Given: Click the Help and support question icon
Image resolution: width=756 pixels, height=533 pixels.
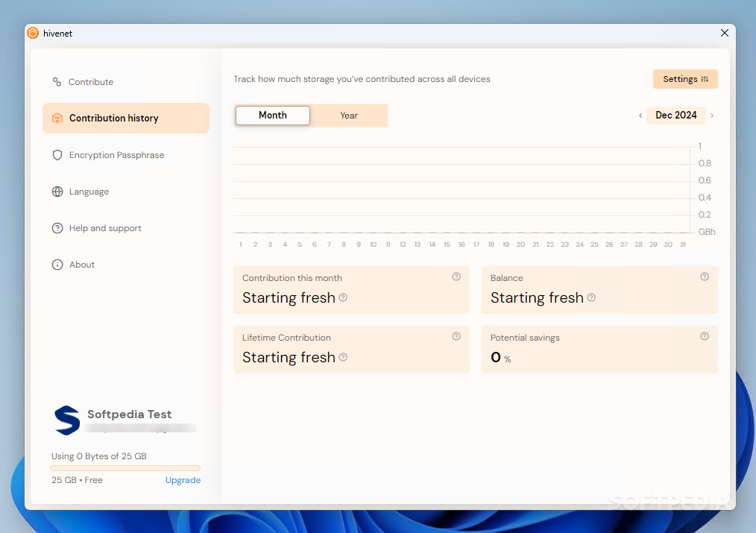Looking at the screenshot, I should pos(57,228).
